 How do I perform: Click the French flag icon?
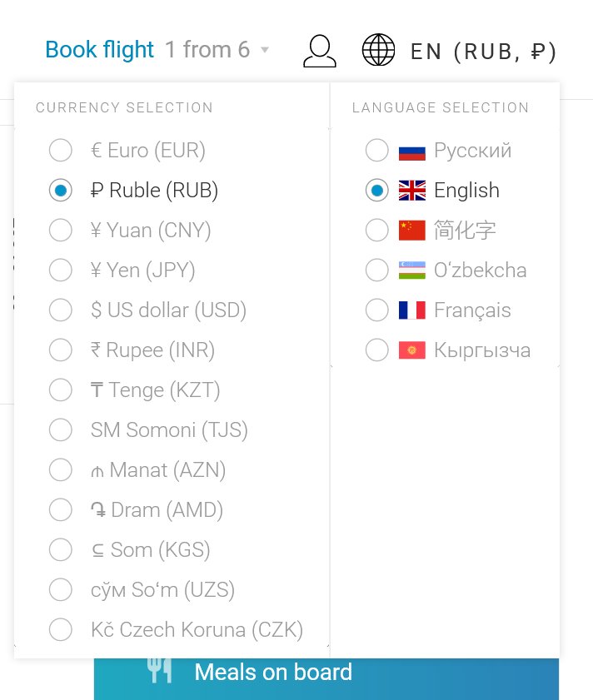point(411,310)
